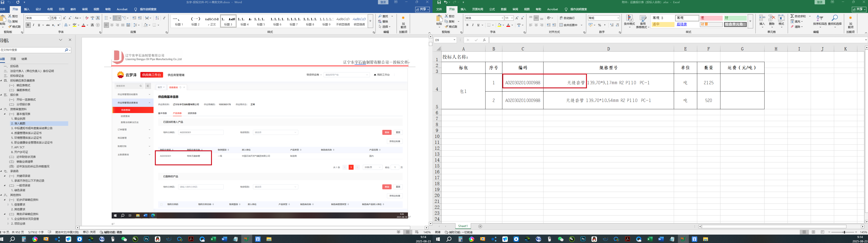
Task: Switch to 页面 tab in Word navigation pane
Action: click(x=13, y=59)
